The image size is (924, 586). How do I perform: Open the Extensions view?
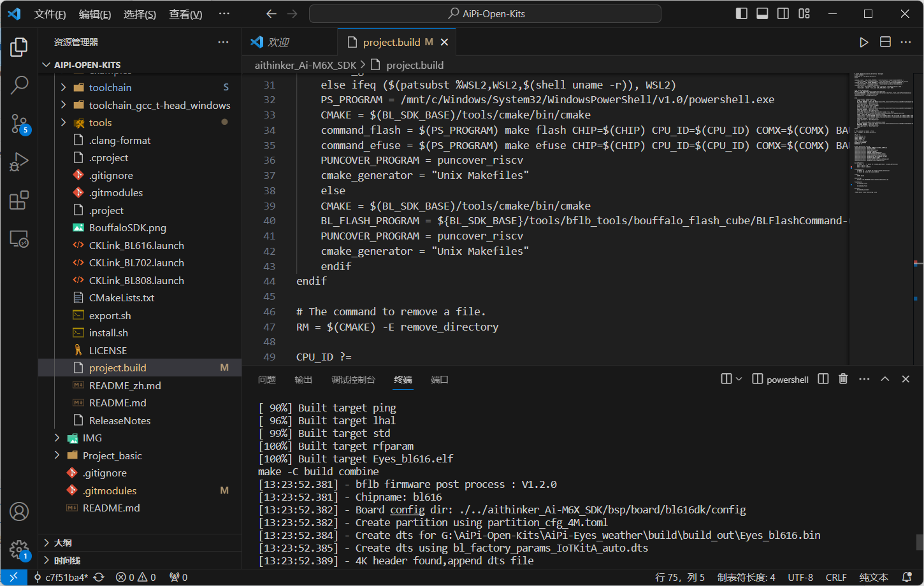pyautogui.click(x=19, y=200)
